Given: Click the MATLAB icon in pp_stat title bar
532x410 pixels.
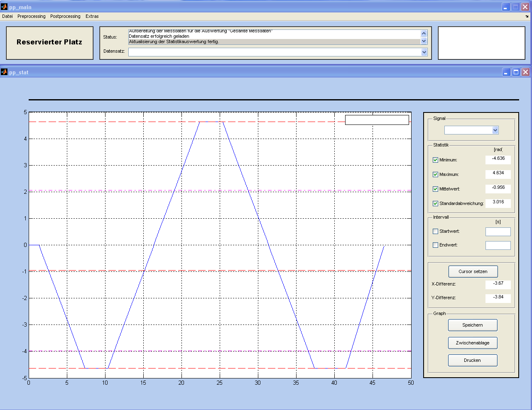Looking at the screenshot, I should pos(4,72).
